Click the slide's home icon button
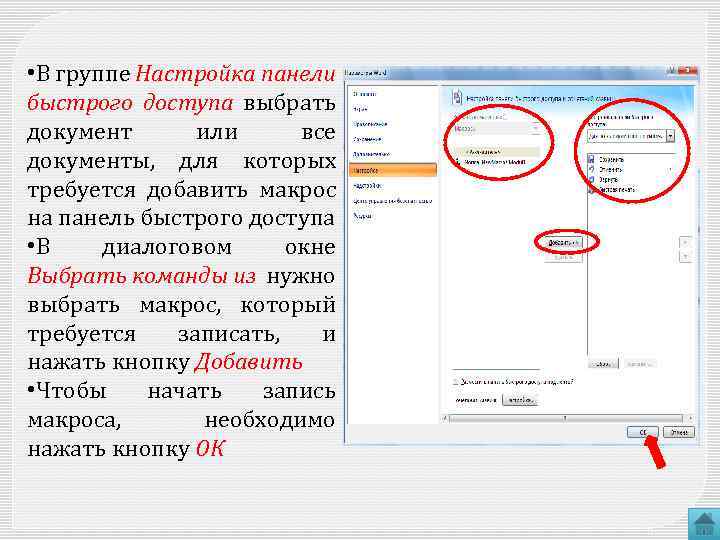720x540 pixels. click(703, 524)
